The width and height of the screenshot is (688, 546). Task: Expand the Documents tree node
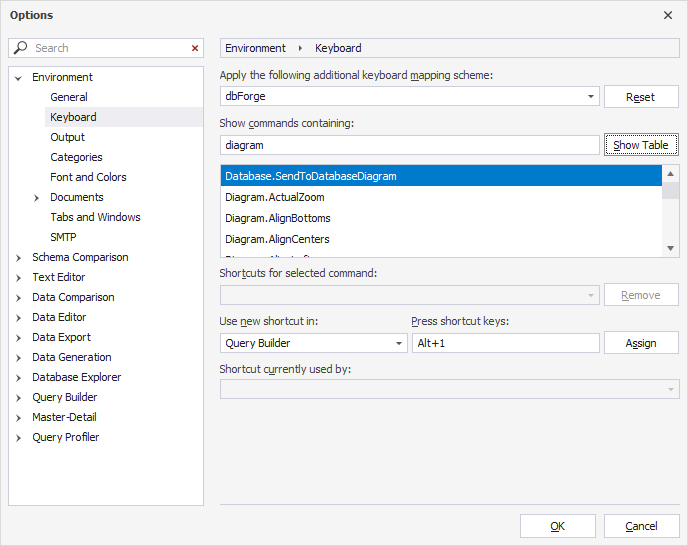click(x=36, y=198)
